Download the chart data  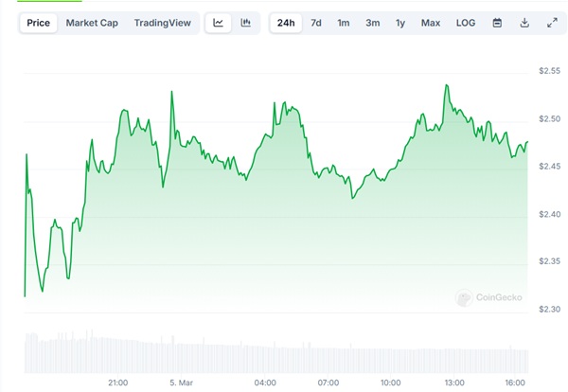(x=524, y=23)
